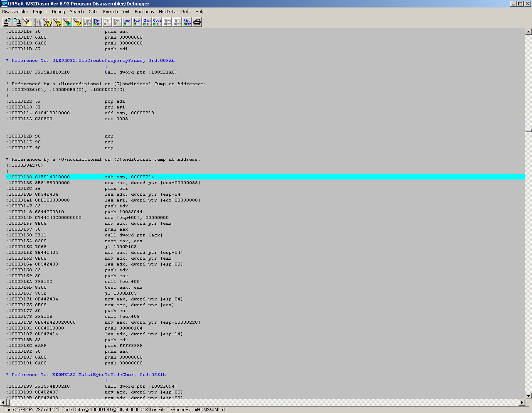Open String Data References (Strn Ref) icon
Viewport: 532px width, 413px height.
187,22
